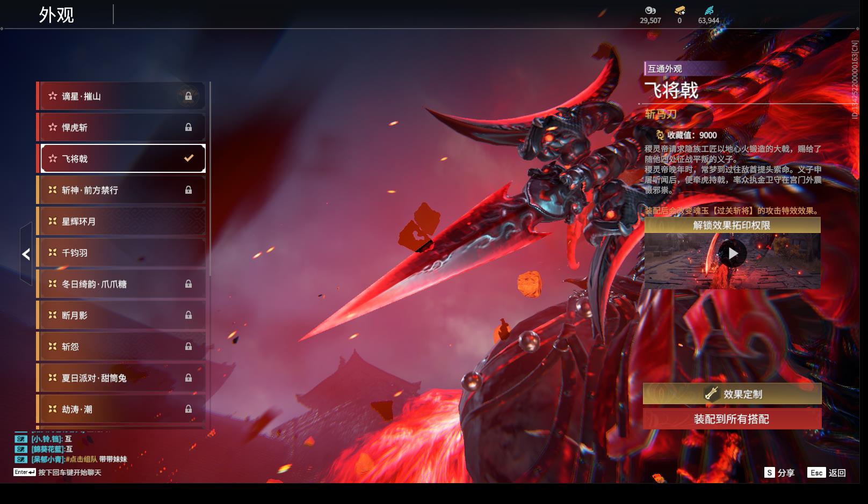Screen dimensions: 868x504
Task: Click the S 分享 share button
Action: 779,472
